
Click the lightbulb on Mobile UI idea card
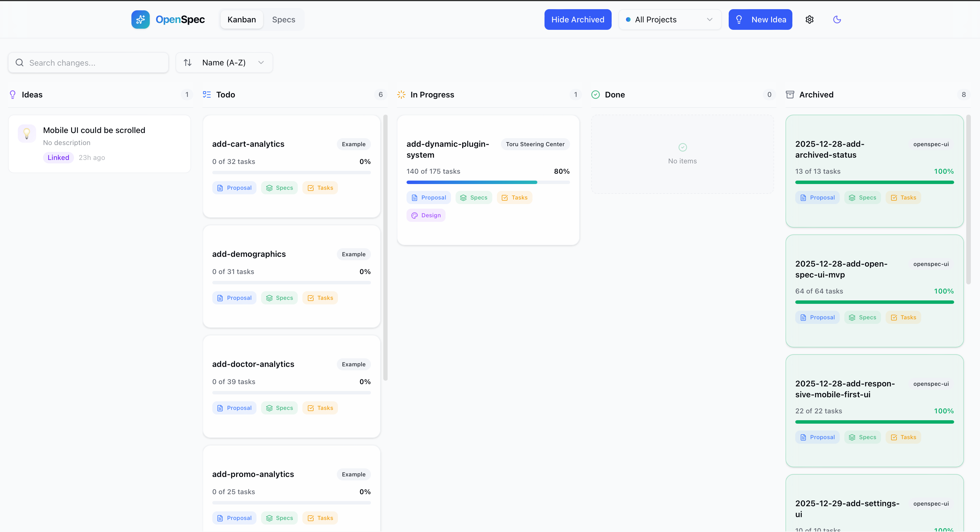[x=27, y=133]
